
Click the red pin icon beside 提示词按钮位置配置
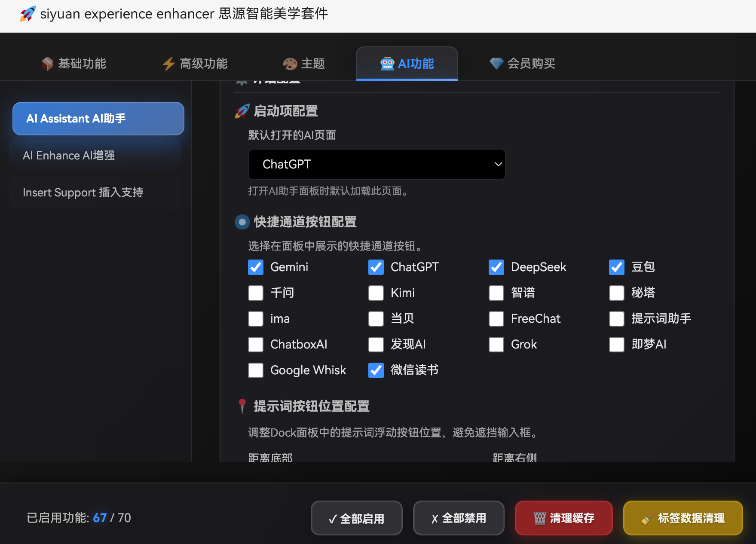pyautogui.click(x=242, y=406)
